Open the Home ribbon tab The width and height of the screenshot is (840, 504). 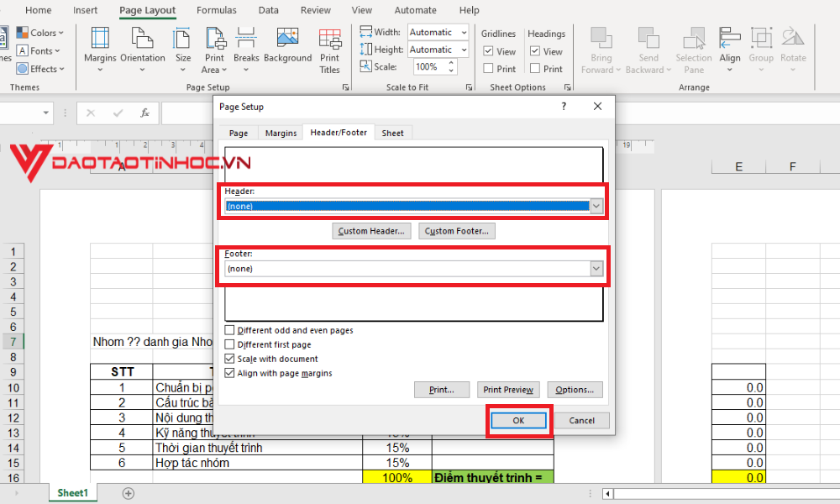[39, 10]
